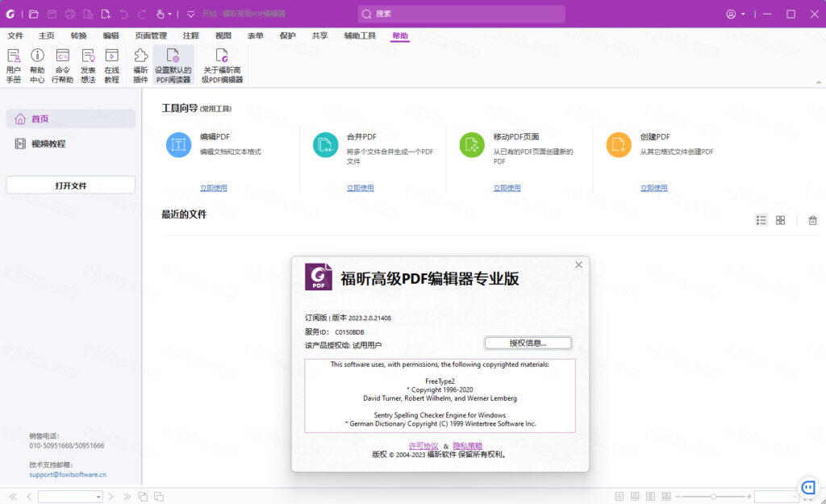Switch to the 共享 tab
Screen dimensions: 826x504
[319, 35]
